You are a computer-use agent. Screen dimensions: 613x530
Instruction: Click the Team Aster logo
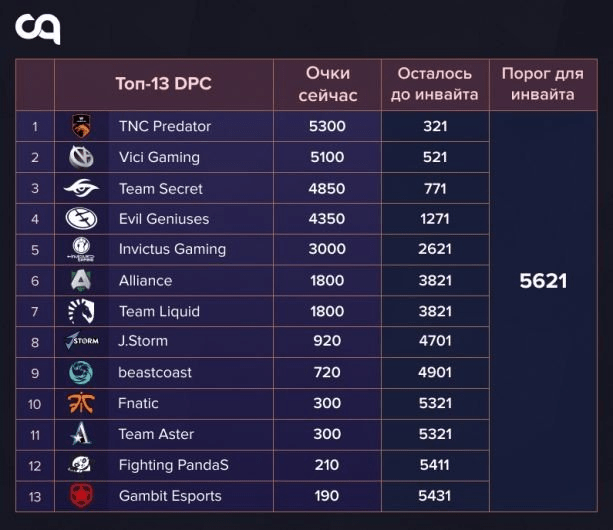coord(81,434)
